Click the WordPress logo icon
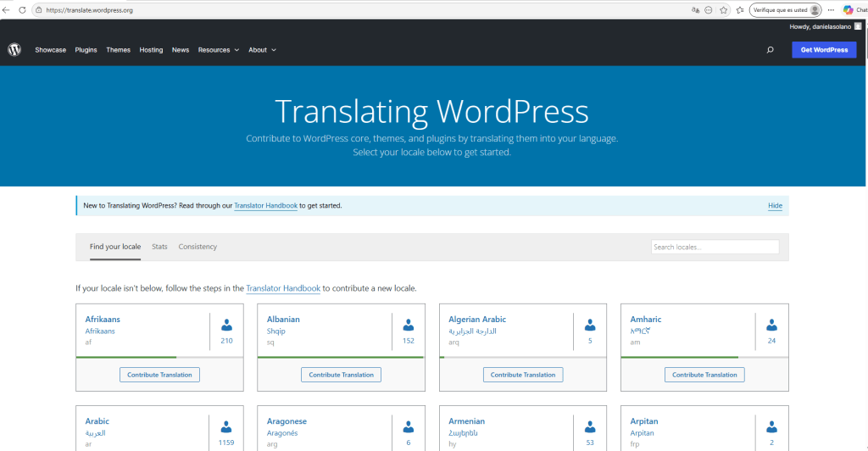Viewport: 868px width, 451px height. pyautogui.click(x=14, y=50)
